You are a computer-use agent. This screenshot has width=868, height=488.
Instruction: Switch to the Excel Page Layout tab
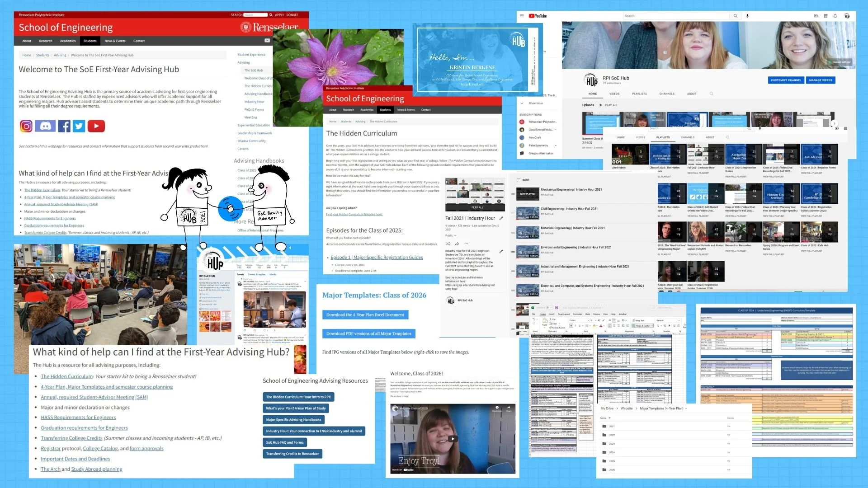(x=564, y=314)
